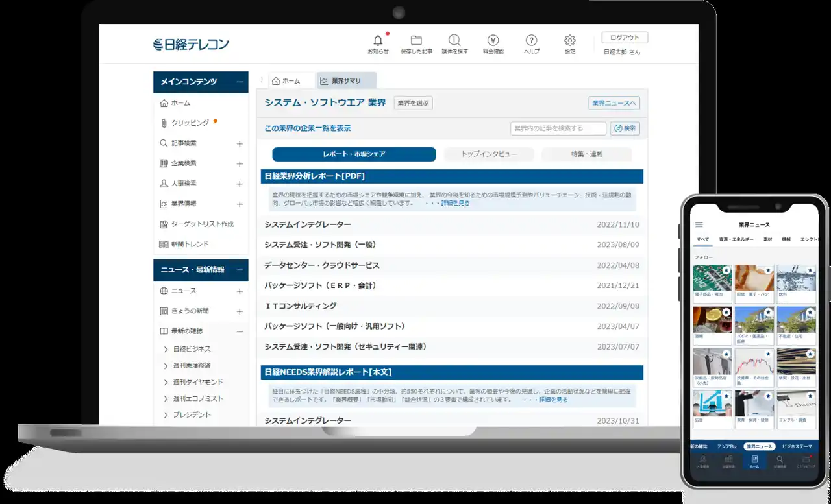
Task: Click the 業界を選ぶ button
Action: [413, 102]
